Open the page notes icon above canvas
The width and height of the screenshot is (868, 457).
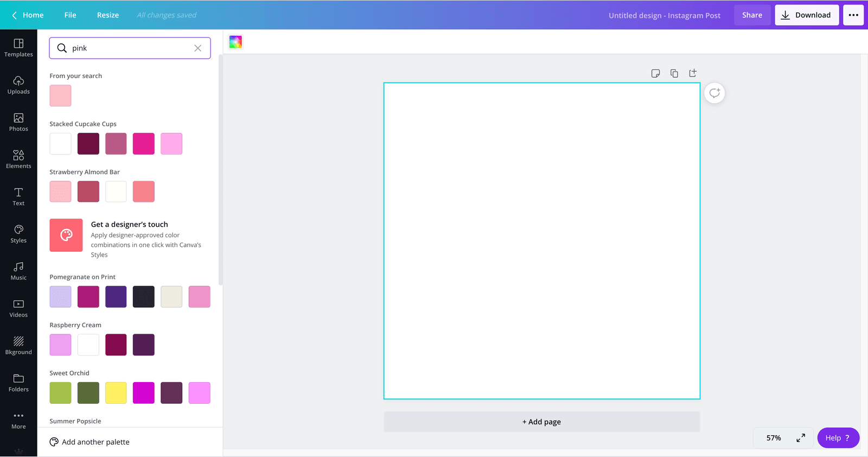[x=655, y=73]
